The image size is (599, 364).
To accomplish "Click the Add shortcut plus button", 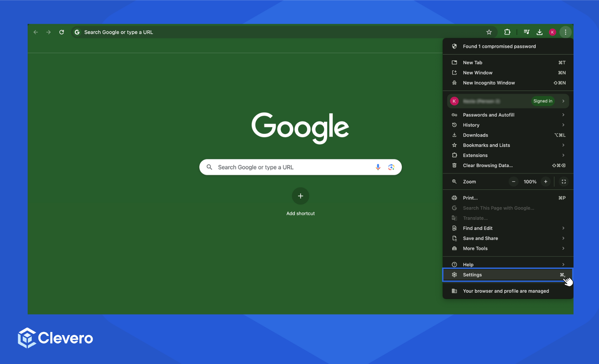I will 301,196.
